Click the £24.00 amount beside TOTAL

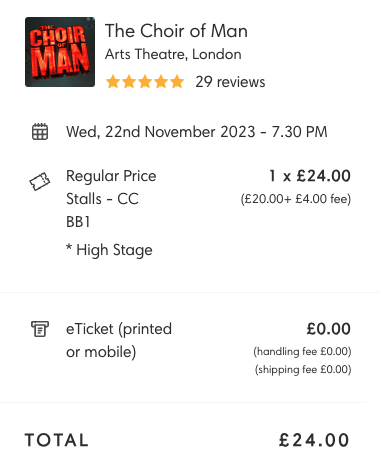314,440
